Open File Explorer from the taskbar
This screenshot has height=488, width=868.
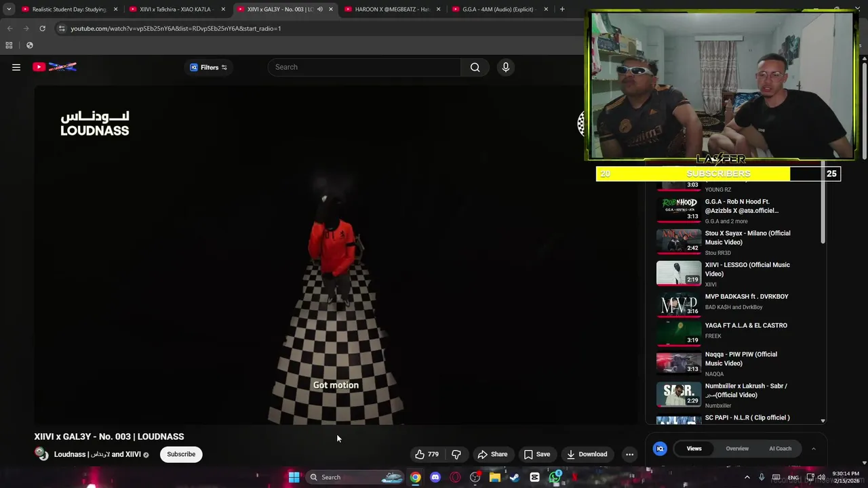click(x=495, y=477)
